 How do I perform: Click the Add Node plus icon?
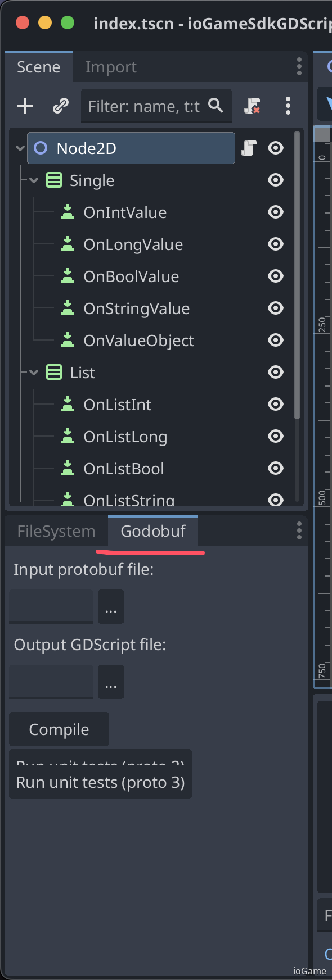pos(24,105)
